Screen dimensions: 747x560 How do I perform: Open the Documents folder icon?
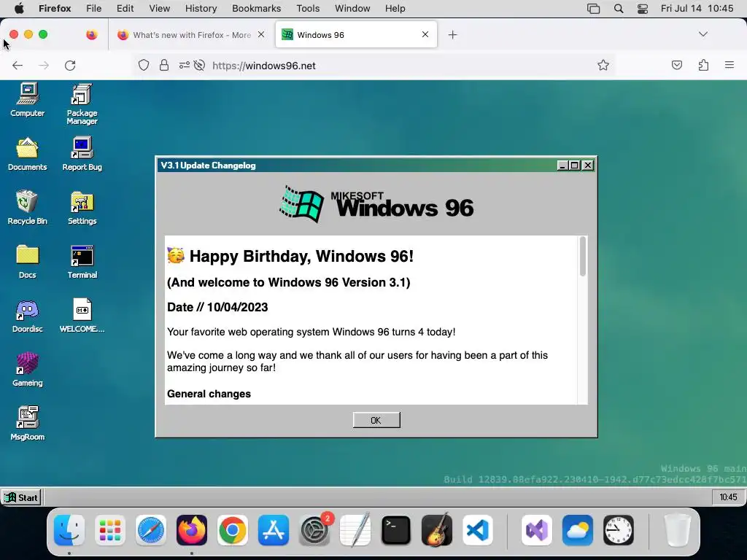(x=28, y=154)
